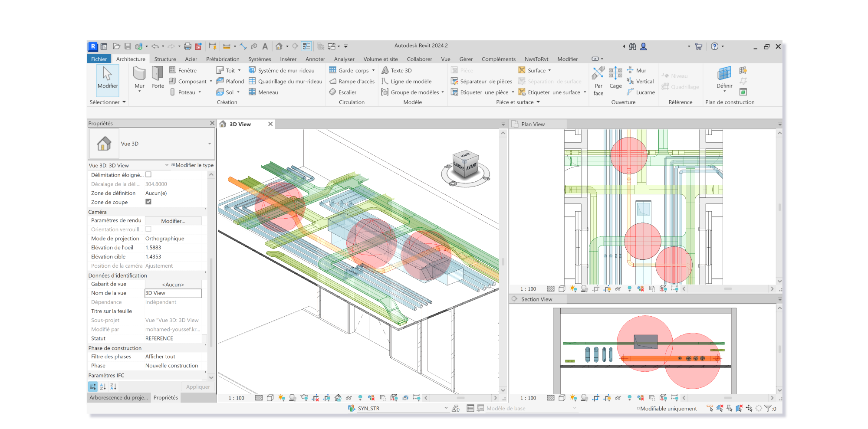This screenshot has width=868, height=429.
Task: Click Modifier... next to Paramètres de rendu
Action: [x=173, y=220]
